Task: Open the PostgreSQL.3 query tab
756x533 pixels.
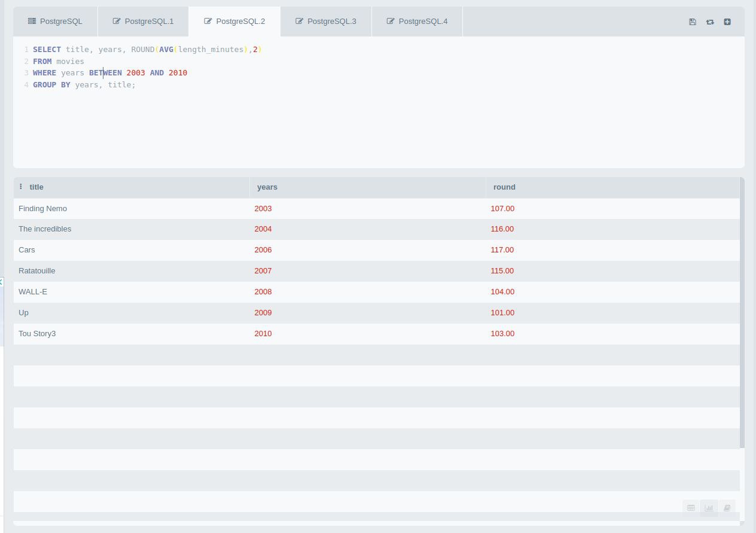Action: click(326, 22)
